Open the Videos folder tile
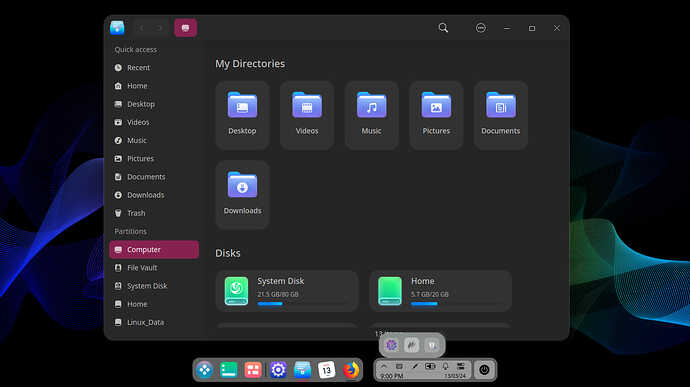 (307, 115)
